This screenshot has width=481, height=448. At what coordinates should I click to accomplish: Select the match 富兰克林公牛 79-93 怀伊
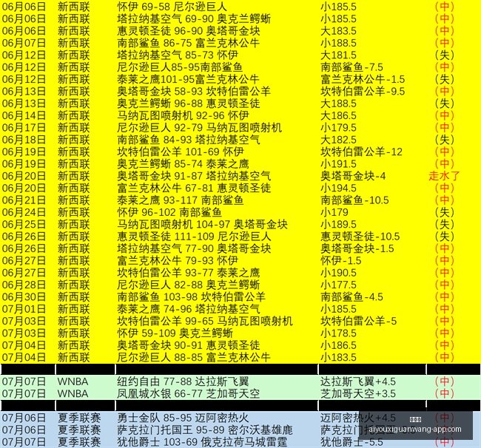[178, 261]
